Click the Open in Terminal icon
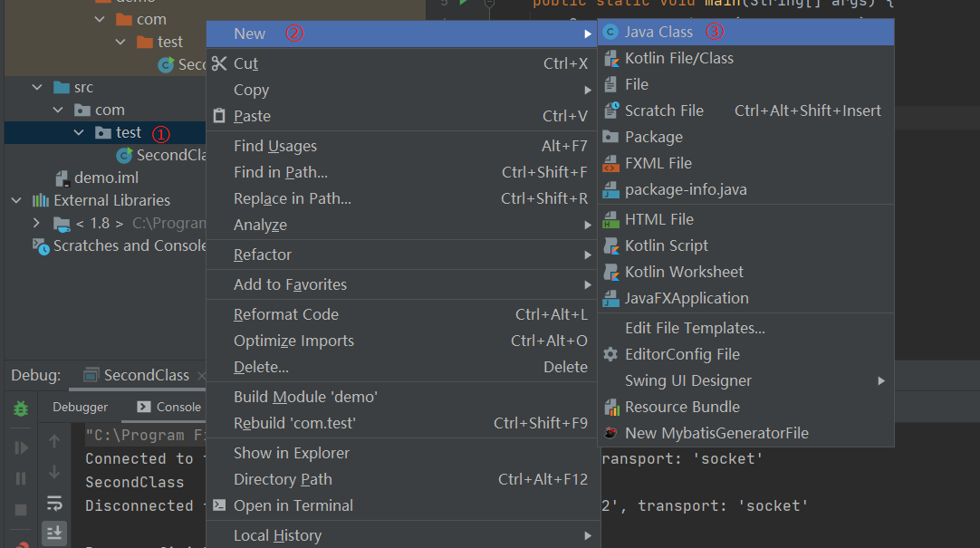 coord(219,505)
